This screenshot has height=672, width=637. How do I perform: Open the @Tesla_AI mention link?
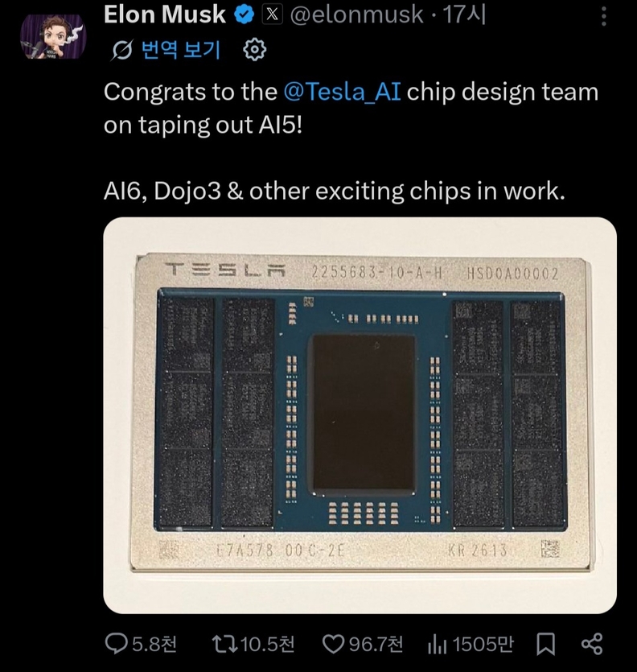[343, 92]
